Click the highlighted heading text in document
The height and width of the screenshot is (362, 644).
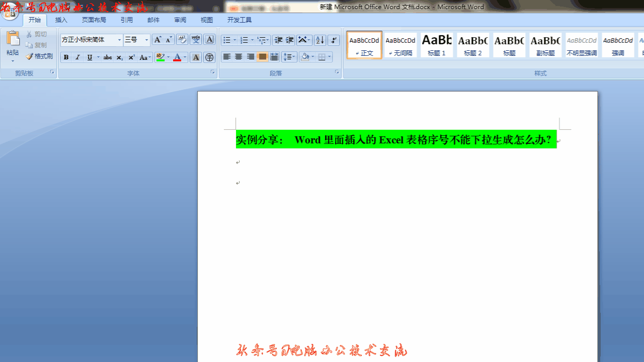396,140
